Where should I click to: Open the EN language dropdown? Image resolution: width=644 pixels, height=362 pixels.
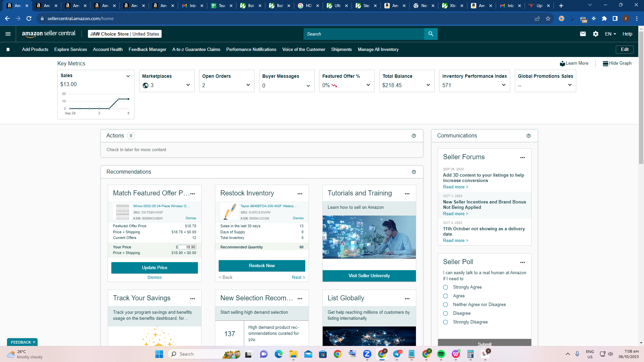click(x=610, y=34)
